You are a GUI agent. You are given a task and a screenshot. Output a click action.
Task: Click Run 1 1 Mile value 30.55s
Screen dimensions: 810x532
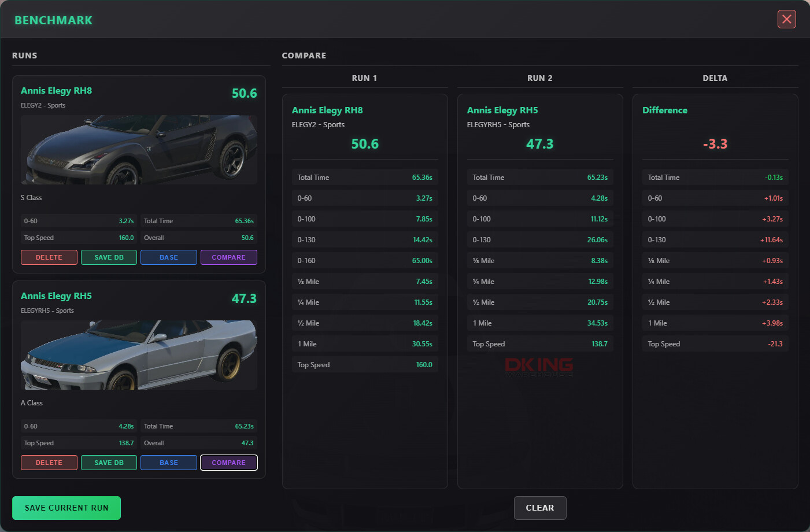click(422, 344)
